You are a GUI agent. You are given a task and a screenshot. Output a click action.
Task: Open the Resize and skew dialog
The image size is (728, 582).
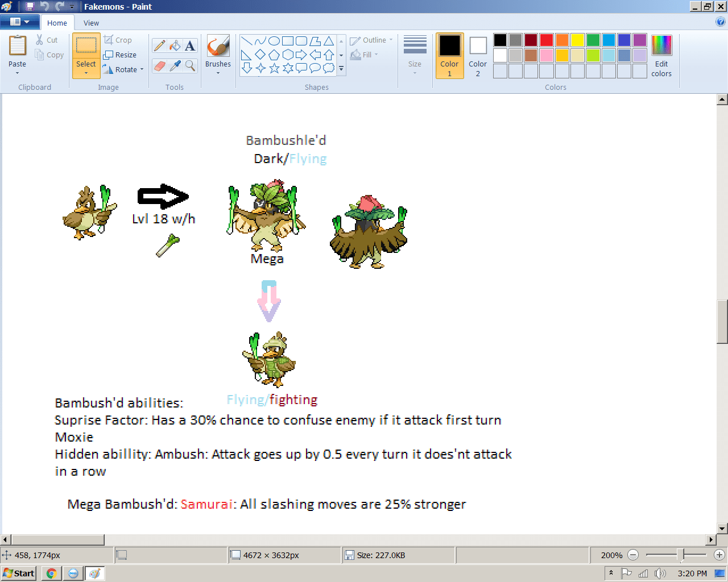(120, 55)
